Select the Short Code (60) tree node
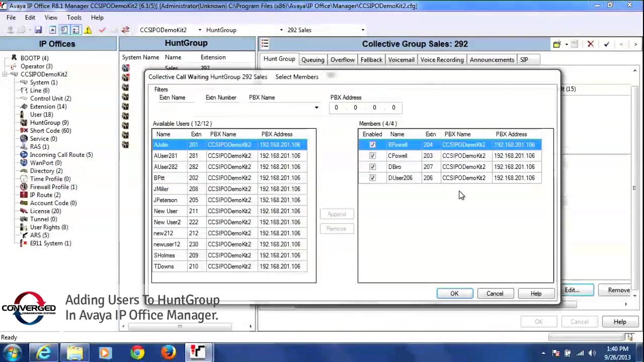The height and width of the screenshot is (362, 644). coord(50,131)
